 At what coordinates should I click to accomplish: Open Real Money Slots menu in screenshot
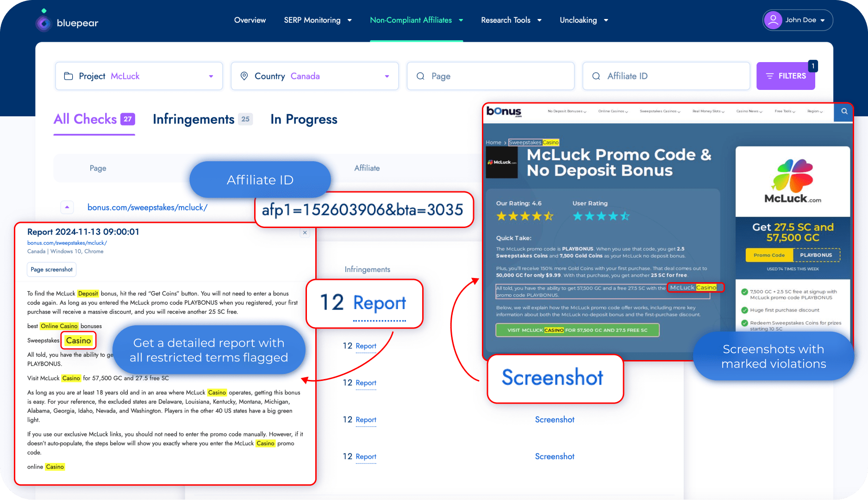tap(708, 111)
